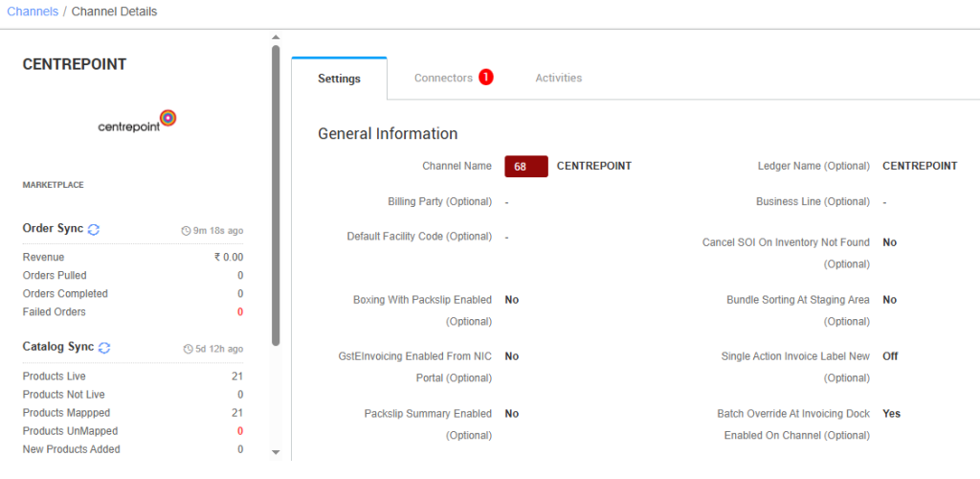Viewport: 980px width, 479px height.
Task: Switch to the Activities tab
Action: (x=558, y=79)
